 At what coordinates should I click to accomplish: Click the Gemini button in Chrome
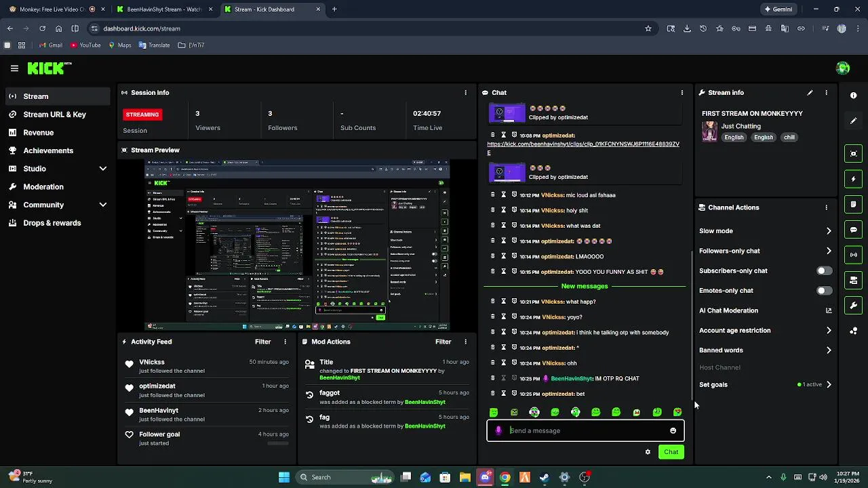778,9
